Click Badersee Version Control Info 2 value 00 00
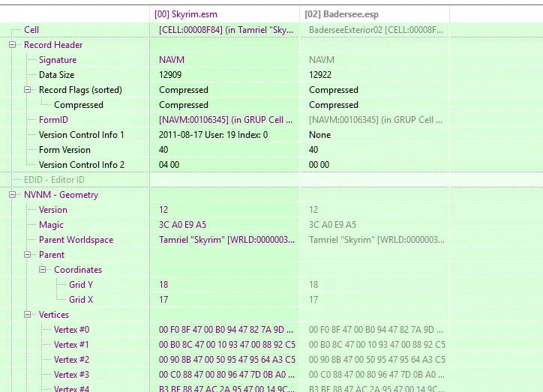The image size is (543, 392). coord(319,165)
